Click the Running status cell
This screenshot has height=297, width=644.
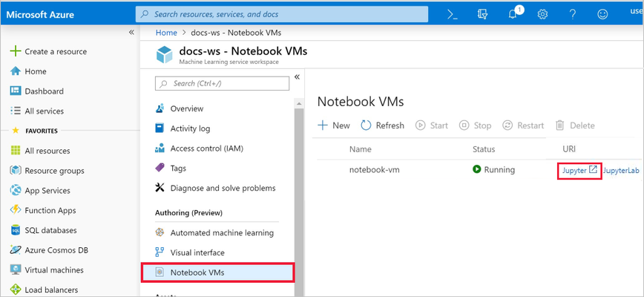[493, 169]
